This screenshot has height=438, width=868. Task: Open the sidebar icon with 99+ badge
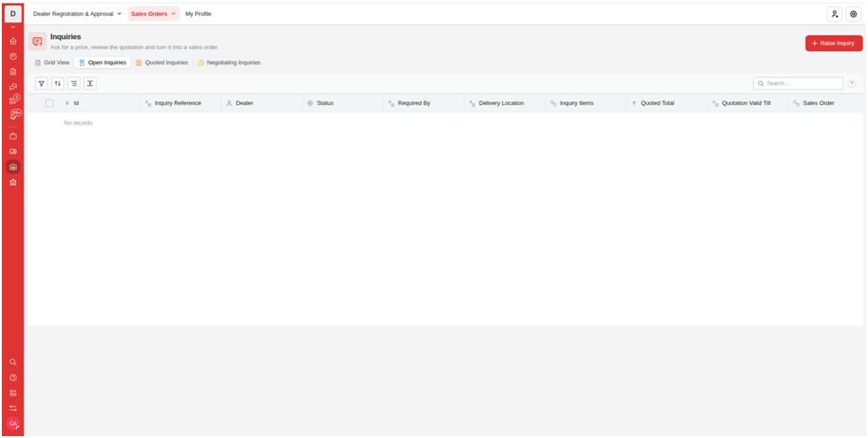14,114
